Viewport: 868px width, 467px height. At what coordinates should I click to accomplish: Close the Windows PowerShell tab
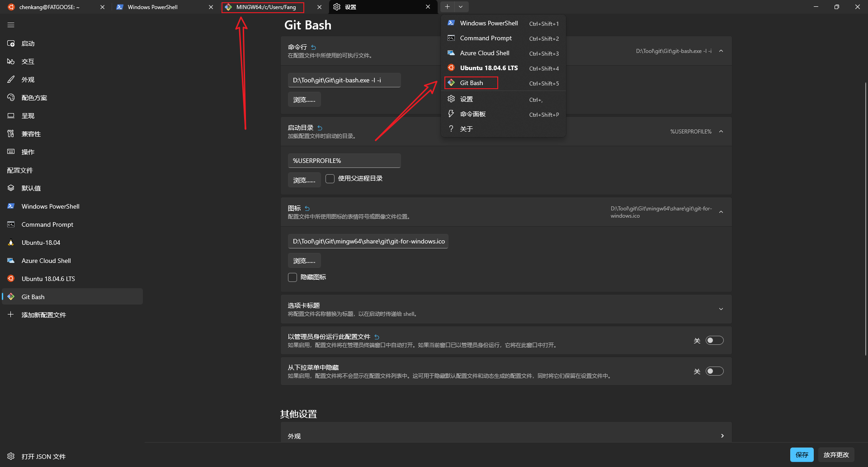pos(211,7)
